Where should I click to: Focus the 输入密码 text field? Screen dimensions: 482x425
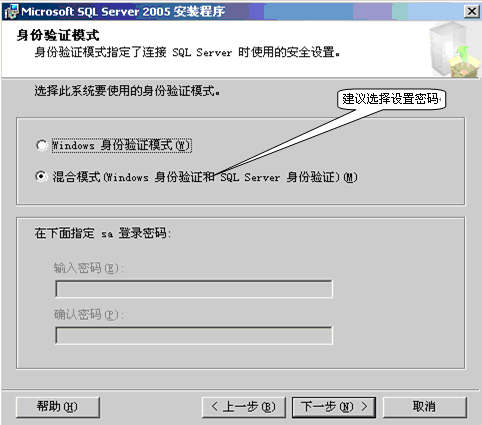point(194,289)
